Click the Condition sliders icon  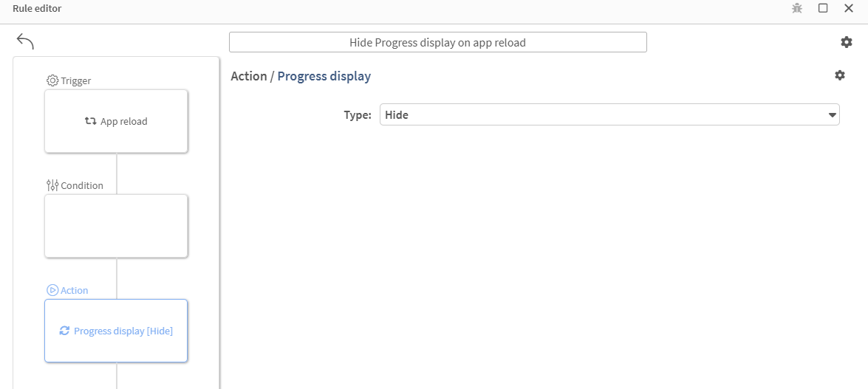(52, 185)
